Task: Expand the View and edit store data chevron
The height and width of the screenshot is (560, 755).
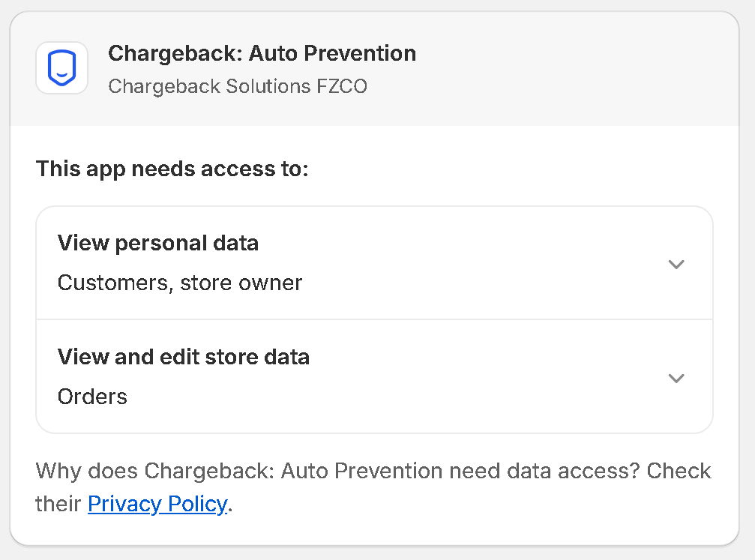Action: pos(676,378)
